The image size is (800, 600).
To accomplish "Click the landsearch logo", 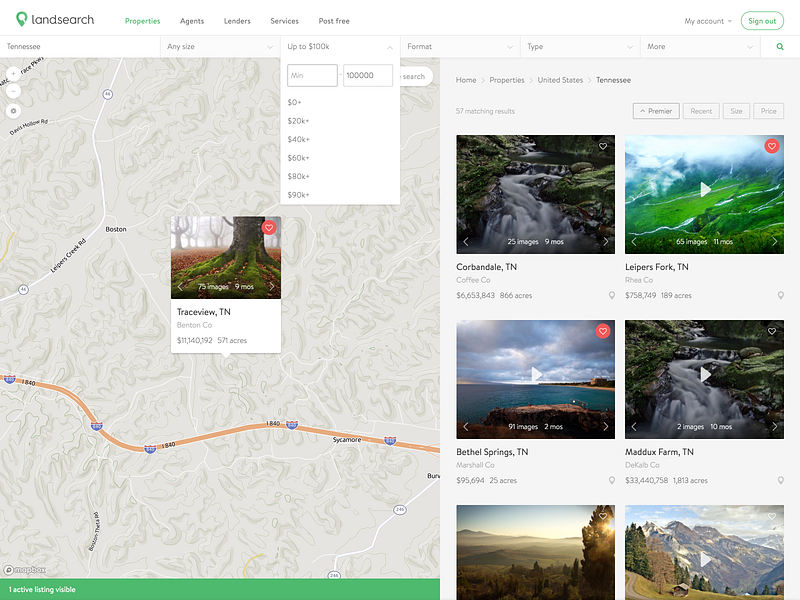I will tap(55, 20).
